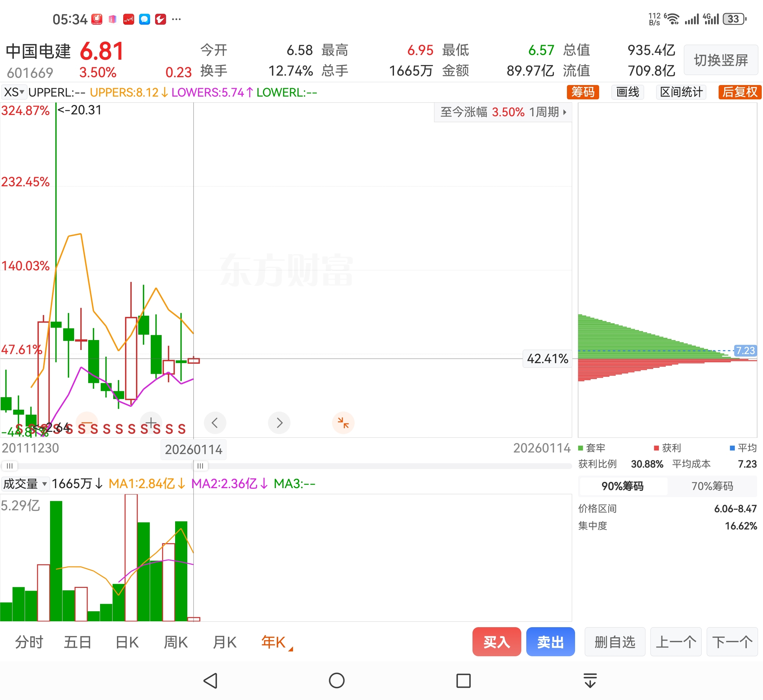The image size is (763, 700).
Task: Click the zoom-in plus chart icon
Action: 151,422
